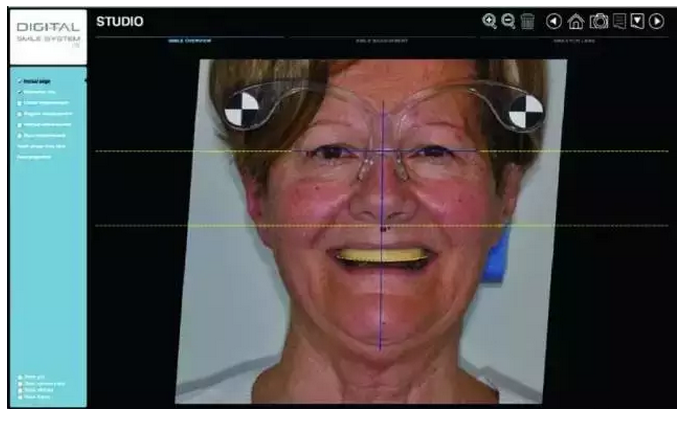Advance with the right arrow icon
The width and height of the screenshot is (688, 425).
pyautogui.click(x=657, y=21)
